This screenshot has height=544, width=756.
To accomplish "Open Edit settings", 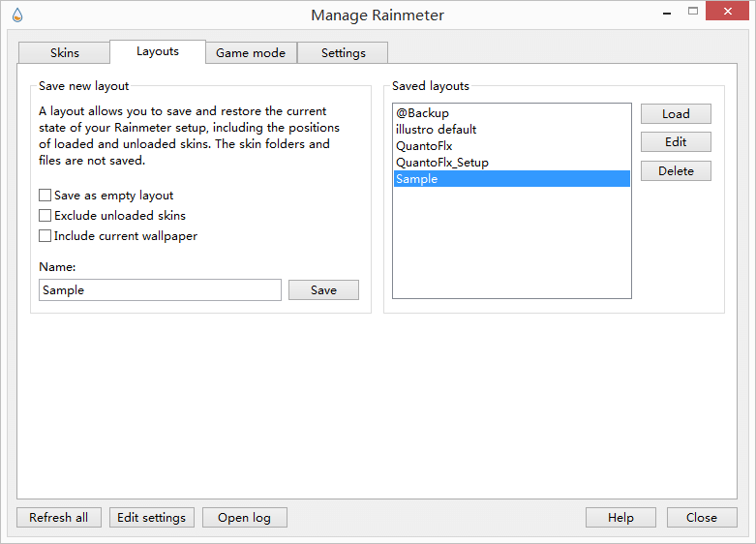I will (x=151, y=518).
